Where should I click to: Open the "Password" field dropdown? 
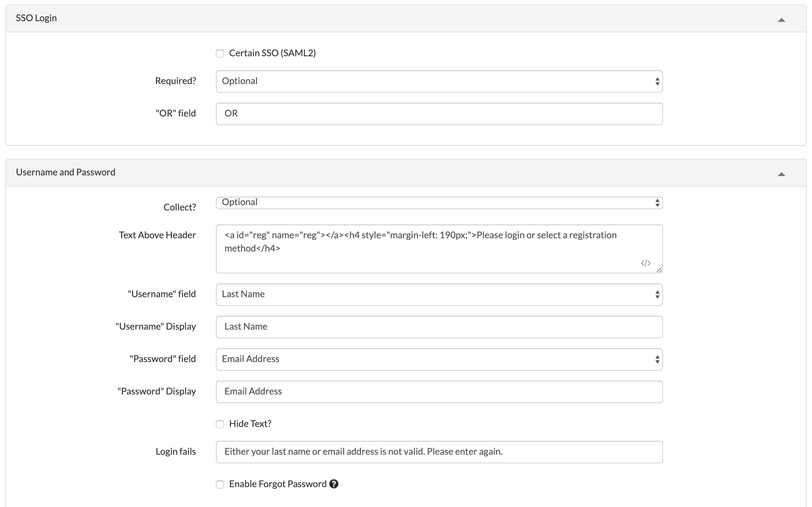click(439, 359)
